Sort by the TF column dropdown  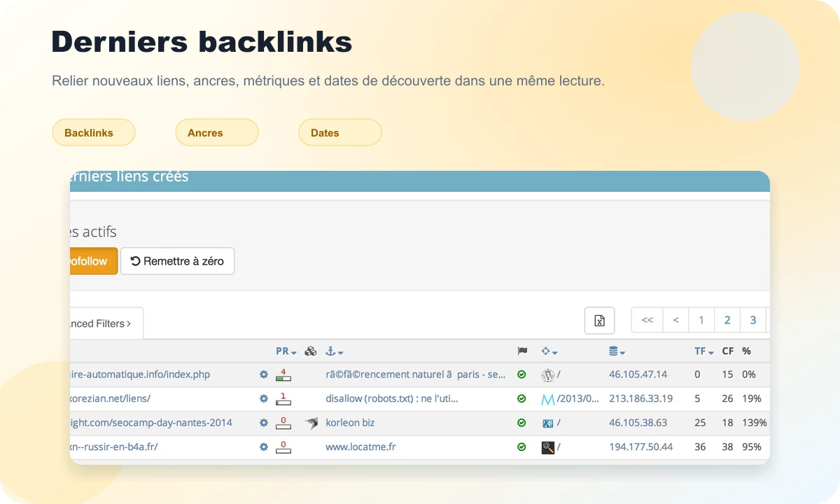(x=704, y=351)
